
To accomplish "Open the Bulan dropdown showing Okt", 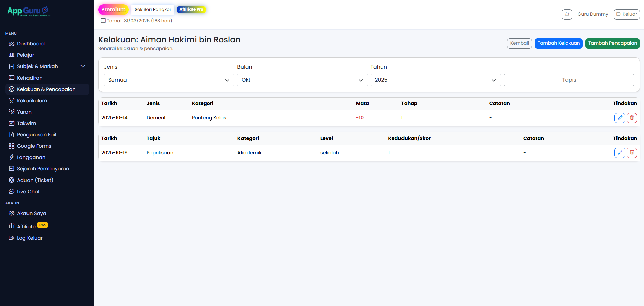I will (x=302, y=80).
